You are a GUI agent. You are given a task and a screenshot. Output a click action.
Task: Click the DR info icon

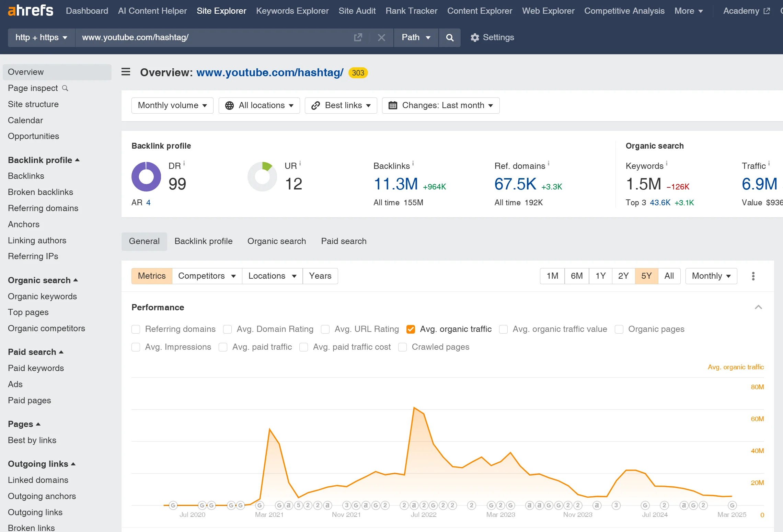tap(184, 163)
